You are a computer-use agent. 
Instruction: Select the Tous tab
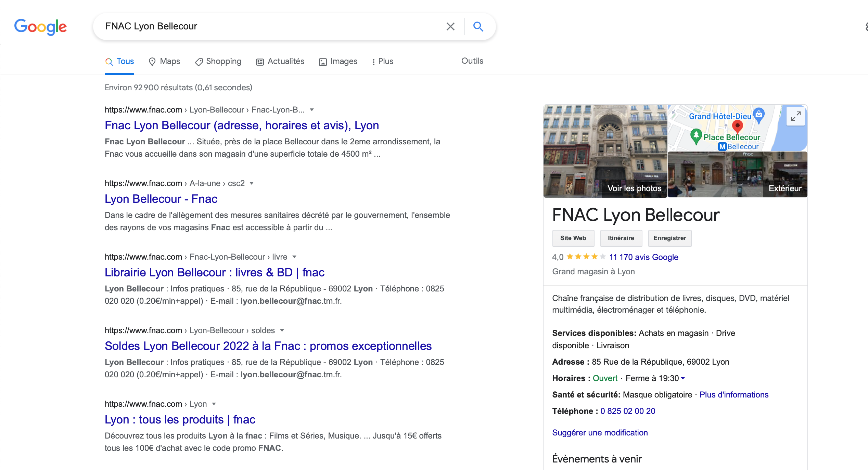pyautogui.click(x=119, y=61)
